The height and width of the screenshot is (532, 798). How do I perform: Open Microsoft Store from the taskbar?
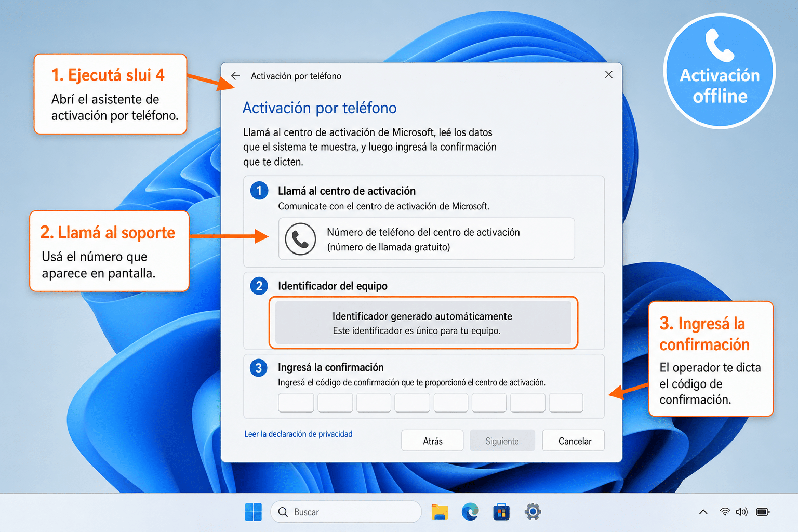(x=501, y=512)
